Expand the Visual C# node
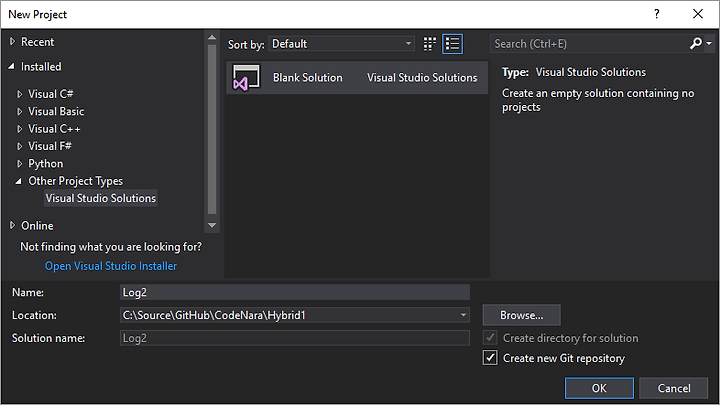Viewport: 720px width, 405px height. (19, 94)
